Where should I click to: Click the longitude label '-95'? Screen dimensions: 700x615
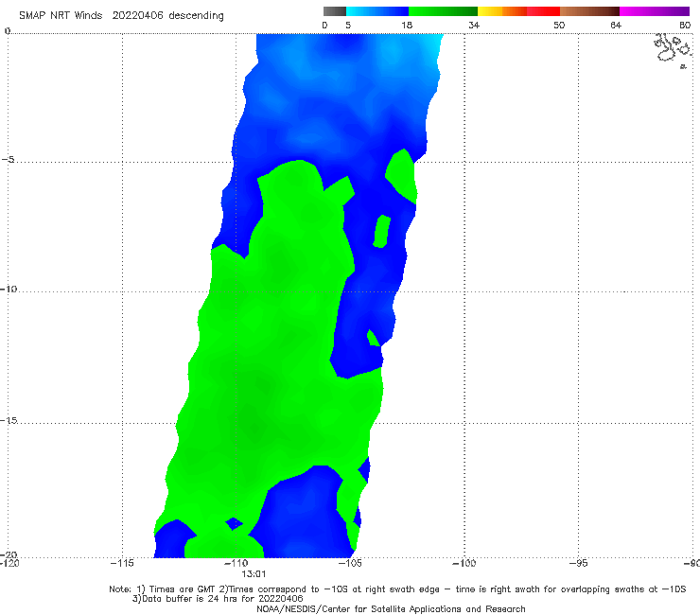click(x=579, y=563)
